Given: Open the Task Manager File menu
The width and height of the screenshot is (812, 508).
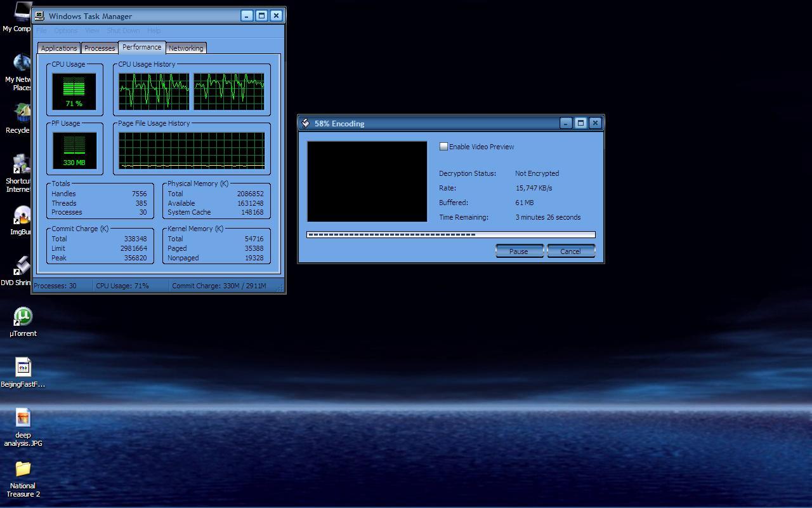Looking at the screenshot, I should coord(42,30).
